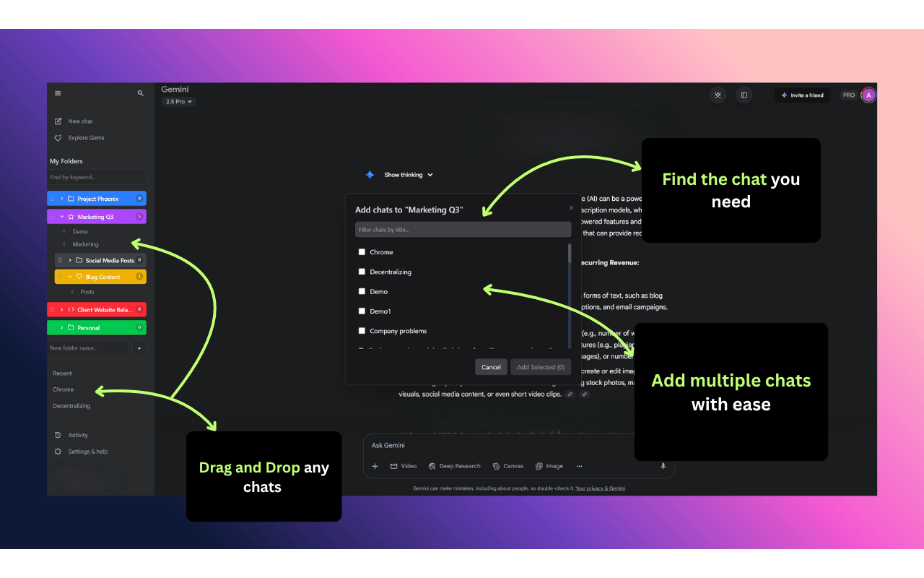
Task: Check the Company problems checkbox
Action: 362,331
